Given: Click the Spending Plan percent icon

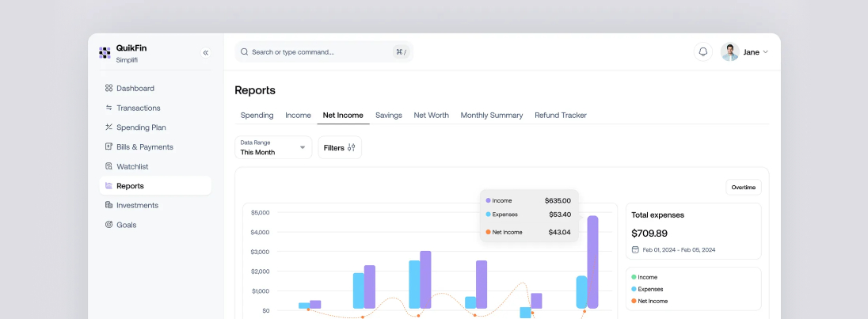Looking at the screenshot, I should 108,127.
